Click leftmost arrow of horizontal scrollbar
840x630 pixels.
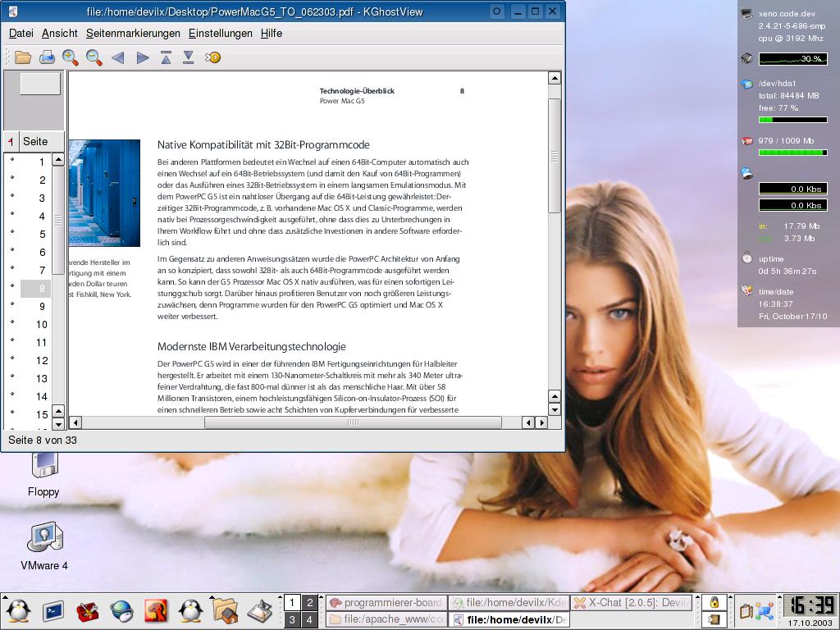[x=75, y=422]
